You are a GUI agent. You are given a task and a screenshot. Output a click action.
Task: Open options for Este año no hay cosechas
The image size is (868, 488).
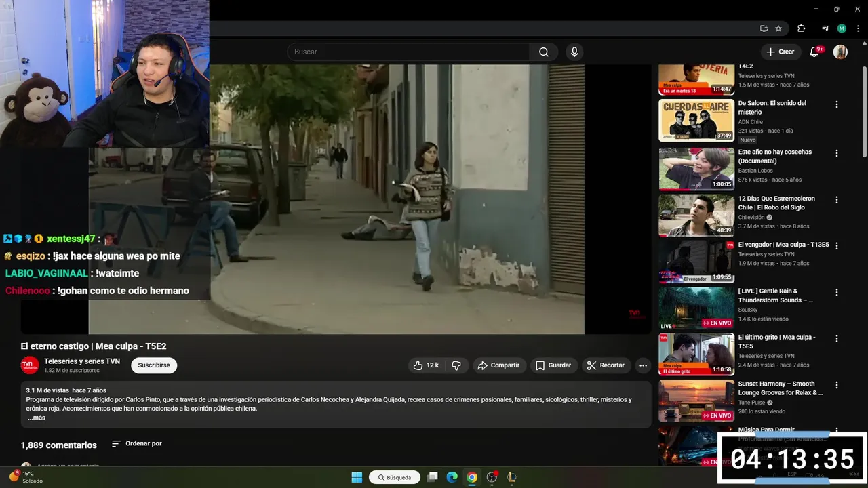pyautogui.click(x=836, y=153)
